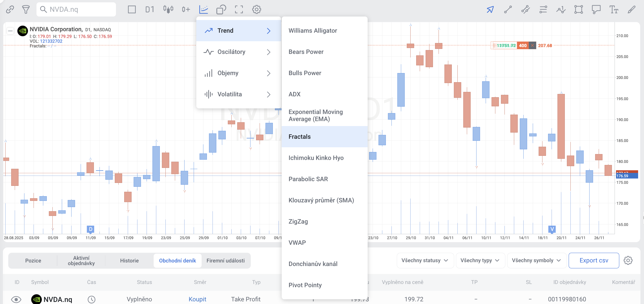Add the Bears Power indicator
Image resolution: width=644 pixels, height=304 pixels.
pos(325,52)
